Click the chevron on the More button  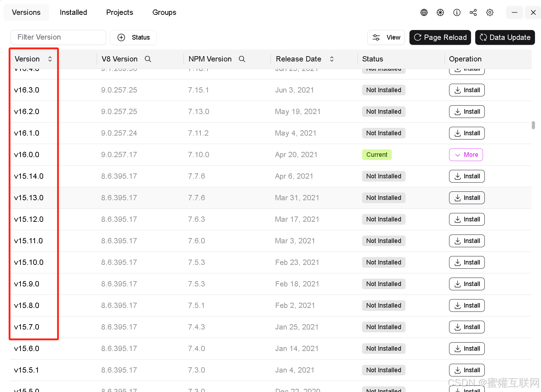[458, 155]
